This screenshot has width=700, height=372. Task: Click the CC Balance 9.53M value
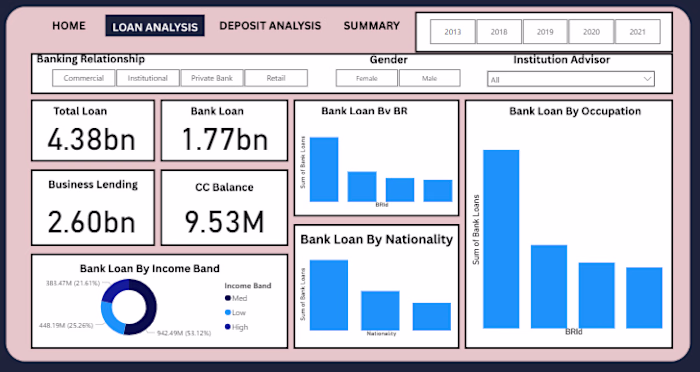(x=225, y=222)
